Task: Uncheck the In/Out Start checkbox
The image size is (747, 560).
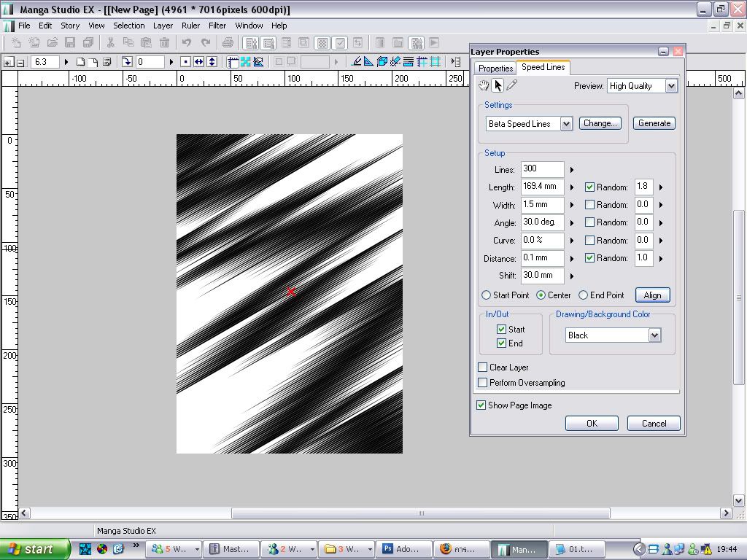Action: click(x=501, y=329)
